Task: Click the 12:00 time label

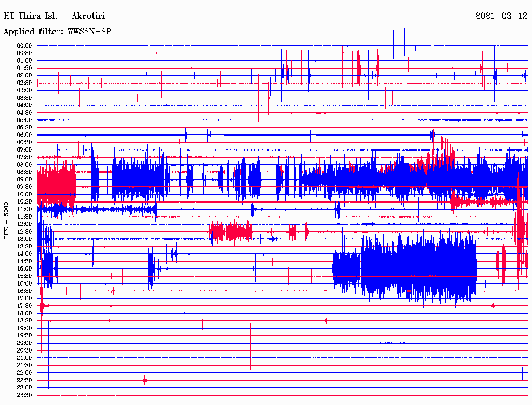Action: click(x=24, y=224)
